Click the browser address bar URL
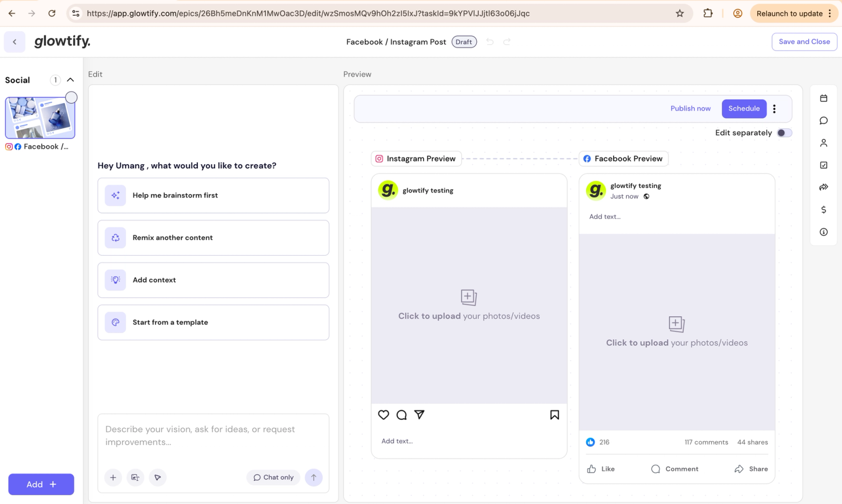 coord(308,14)
